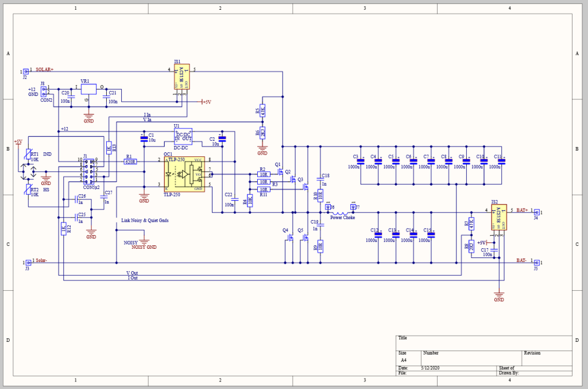The width and height of the screenshot is (588, 389).
Task: Click the J2 SOLAR+ terminal connector
Action: tap(25, 71)
